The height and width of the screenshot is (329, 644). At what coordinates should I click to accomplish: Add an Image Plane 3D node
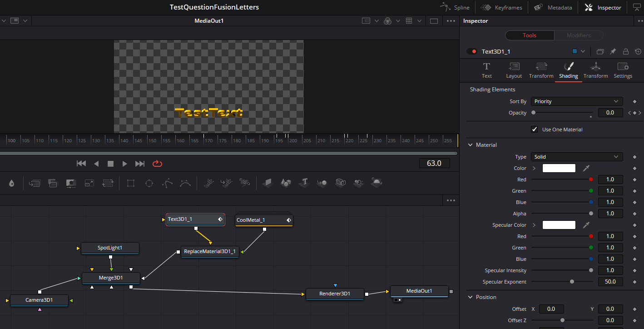(x=268, y=183)
